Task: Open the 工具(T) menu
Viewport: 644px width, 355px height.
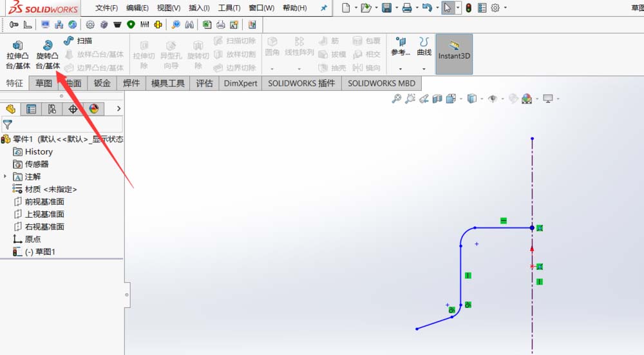Action: tap(229, 8)
